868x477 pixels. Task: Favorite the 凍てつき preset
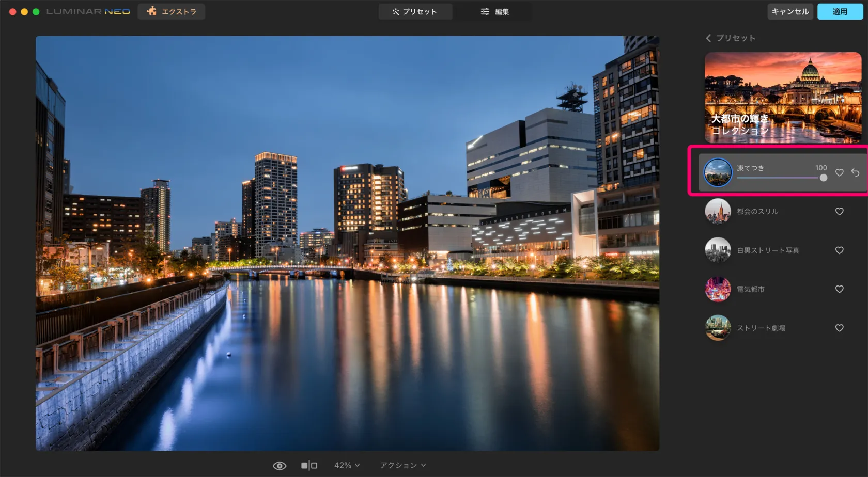(840, 172)
